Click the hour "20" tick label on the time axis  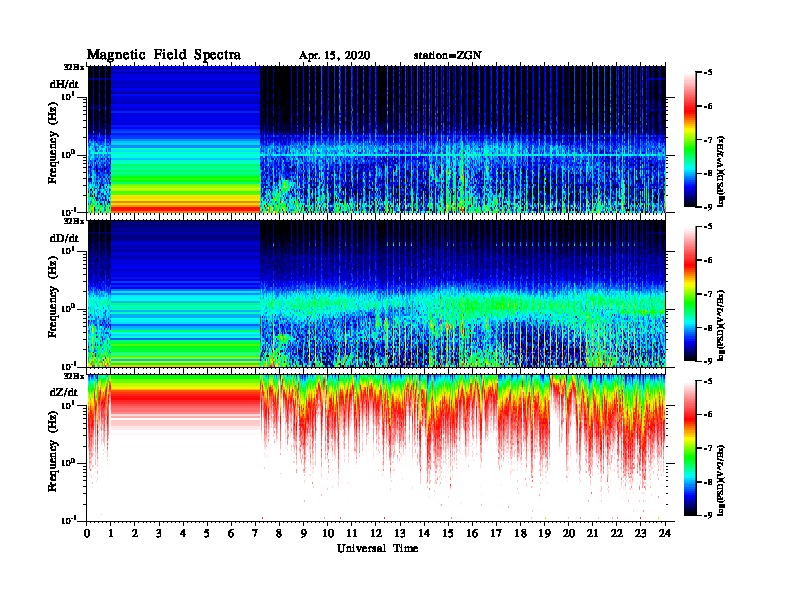pyautogui.click(x=569, y=533)
